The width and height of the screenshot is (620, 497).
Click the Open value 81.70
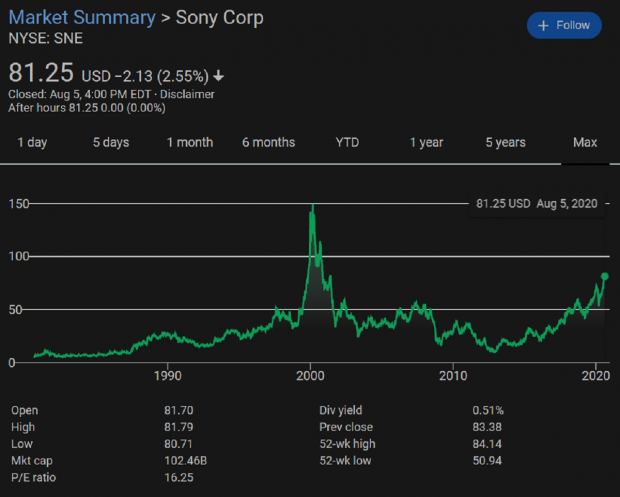[x=179, y=410]
